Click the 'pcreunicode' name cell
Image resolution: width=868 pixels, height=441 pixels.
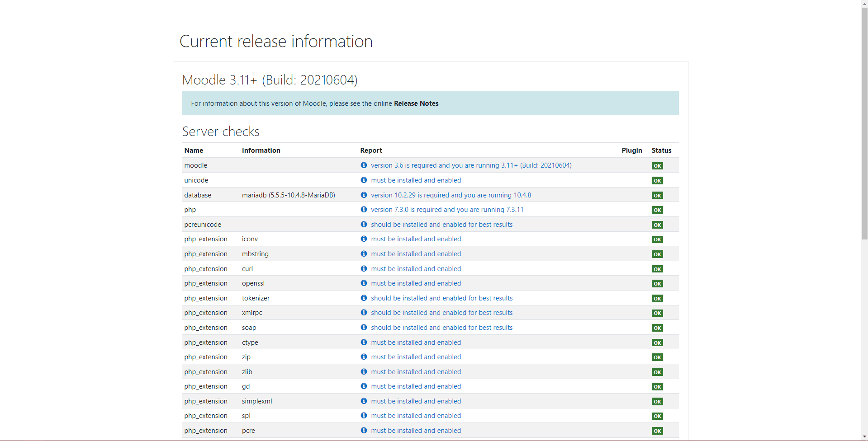point(203,225)
